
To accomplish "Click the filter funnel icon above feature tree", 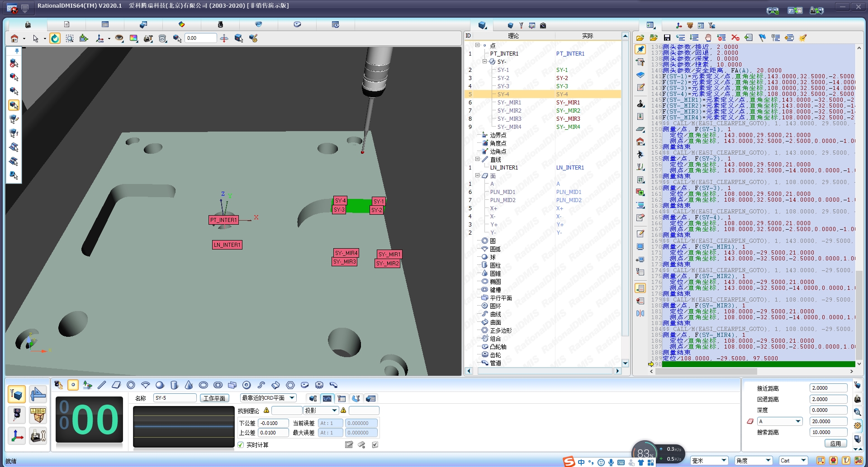I will (x=521, y=25).
